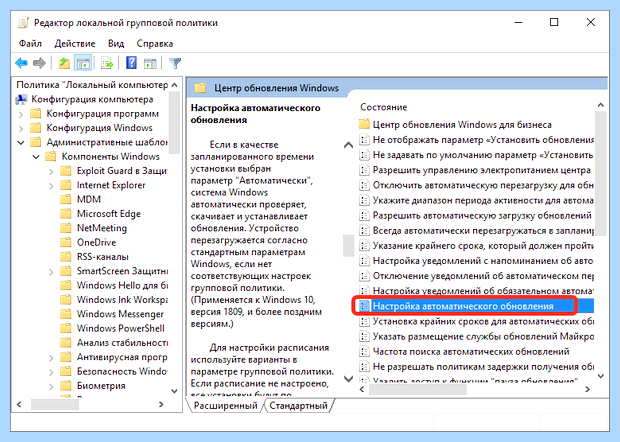Select the Безопасность Windows tree item
The image size is (620, 442).
click(x=122, y=371)
